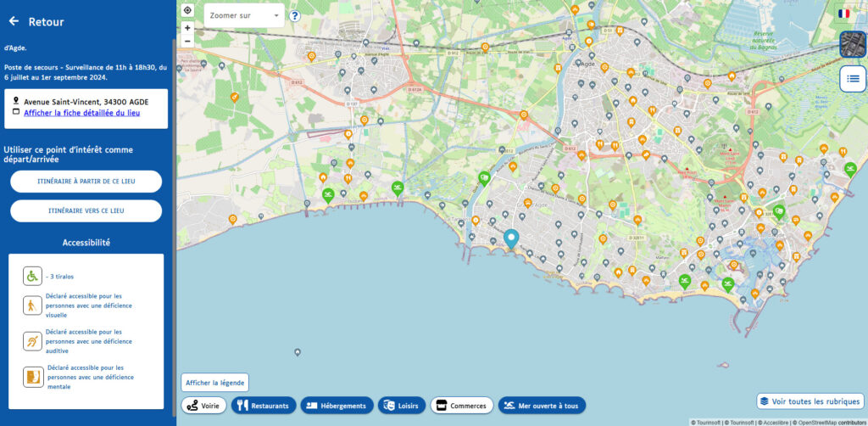Click the wheelchair accessibility icon

click(32, 277)
